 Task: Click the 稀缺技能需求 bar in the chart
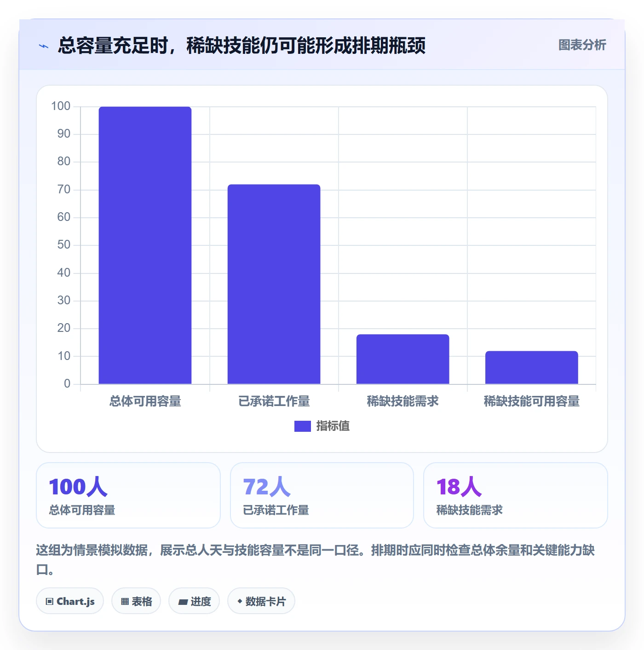coord(402,359)
